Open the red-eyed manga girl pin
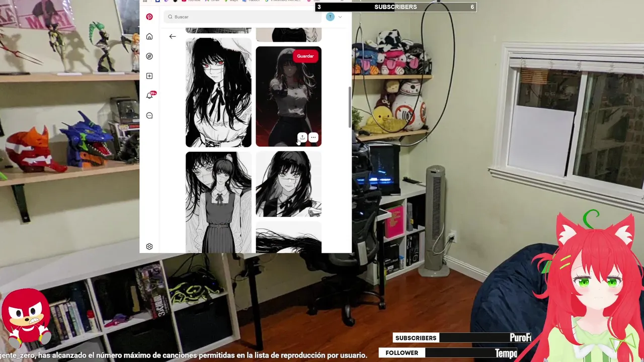Screen dimensions: 644x362 [218, 93]
